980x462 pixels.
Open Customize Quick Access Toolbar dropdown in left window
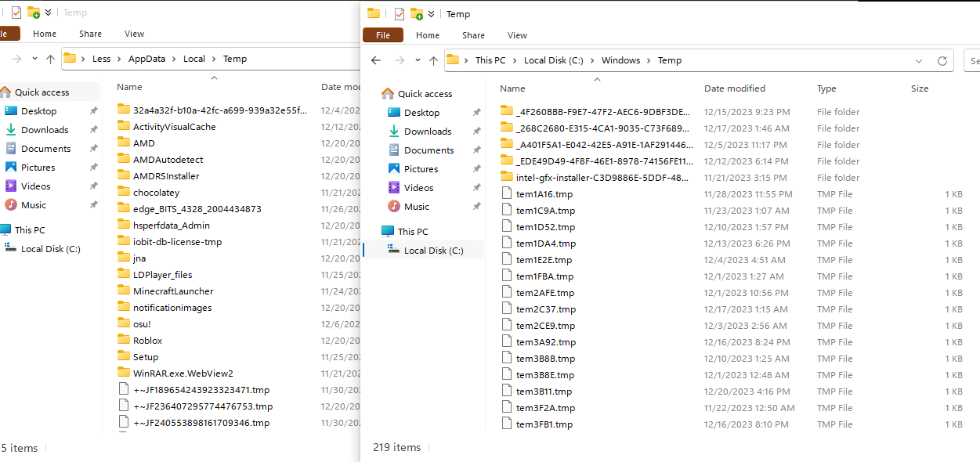point(48,13)
